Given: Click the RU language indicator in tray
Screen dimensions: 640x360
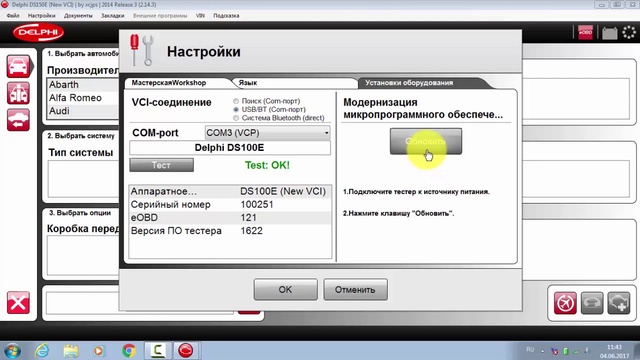Looking at the screenshot, I should [x=530, y=350].
